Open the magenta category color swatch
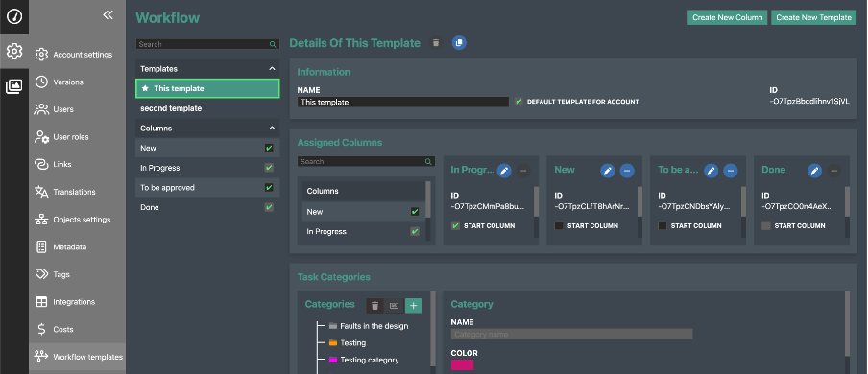Viewport: 868px width, 374px height. point(462,364)
